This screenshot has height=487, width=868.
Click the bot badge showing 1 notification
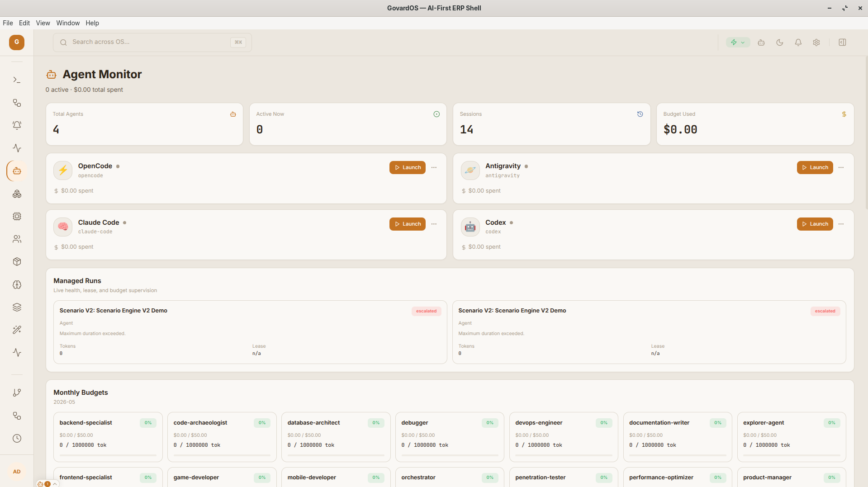click(x=44, y=484)
